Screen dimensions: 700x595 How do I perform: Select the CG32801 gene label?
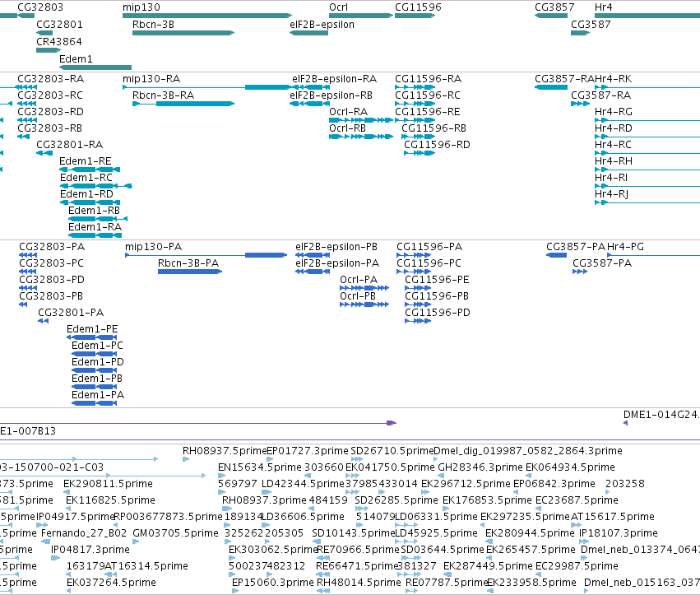click(59, 24)
